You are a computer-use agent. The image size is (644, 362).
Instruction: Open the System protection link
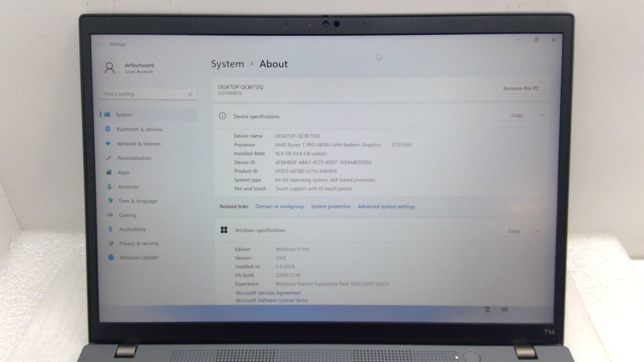click(331, 207)
